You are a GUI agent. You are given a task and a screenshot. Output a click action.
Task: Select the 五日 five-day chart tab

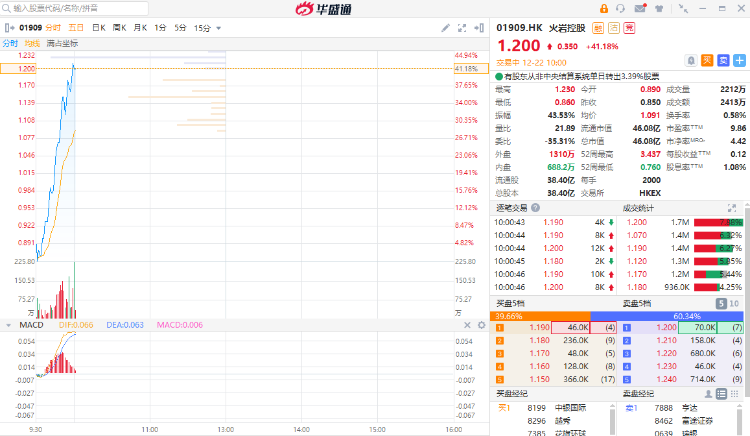tap(76, 28)
